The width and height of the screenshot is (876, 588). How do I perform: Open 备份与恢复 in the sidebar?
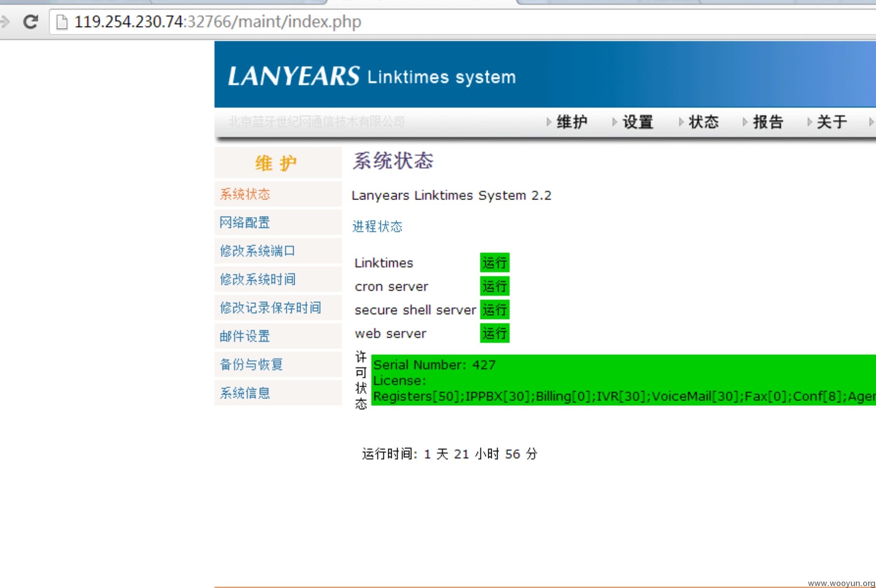pos(278,364)
